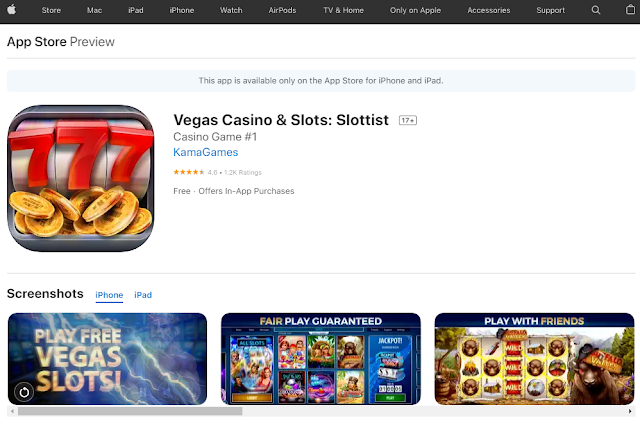640x434 pixels.
Task: Open the search magnifier icon
Action: click(596, 10)
